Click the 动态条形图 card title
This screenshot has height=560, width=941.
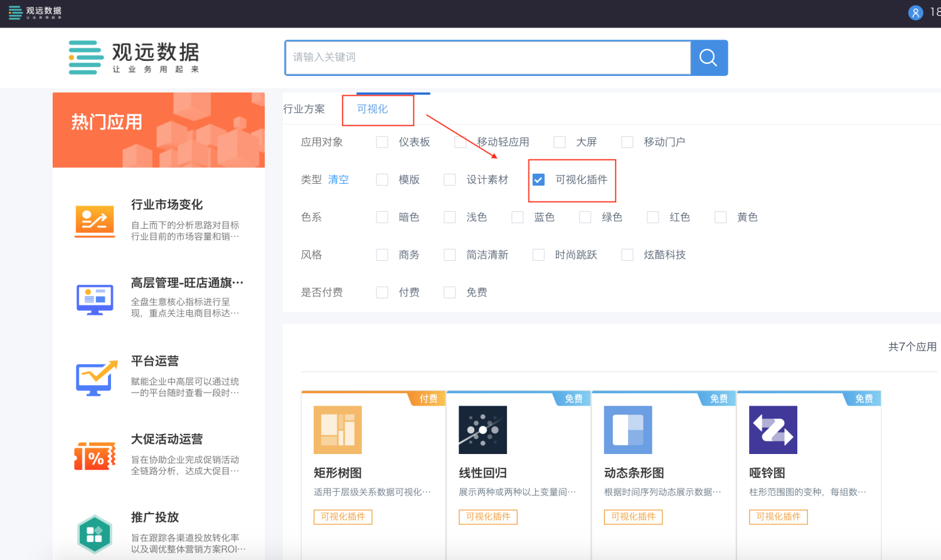pos(634,473)
